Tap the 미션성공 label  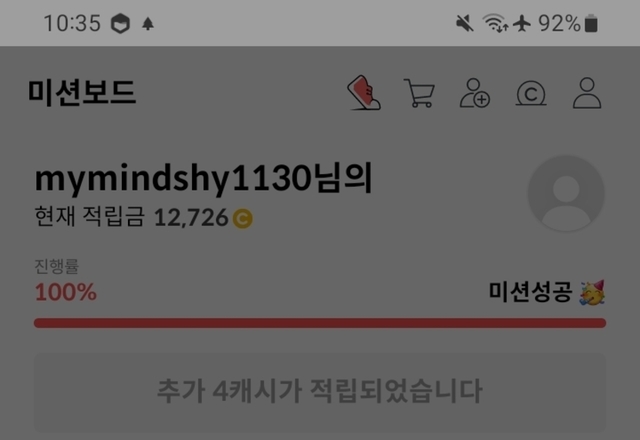click(531, 292)
